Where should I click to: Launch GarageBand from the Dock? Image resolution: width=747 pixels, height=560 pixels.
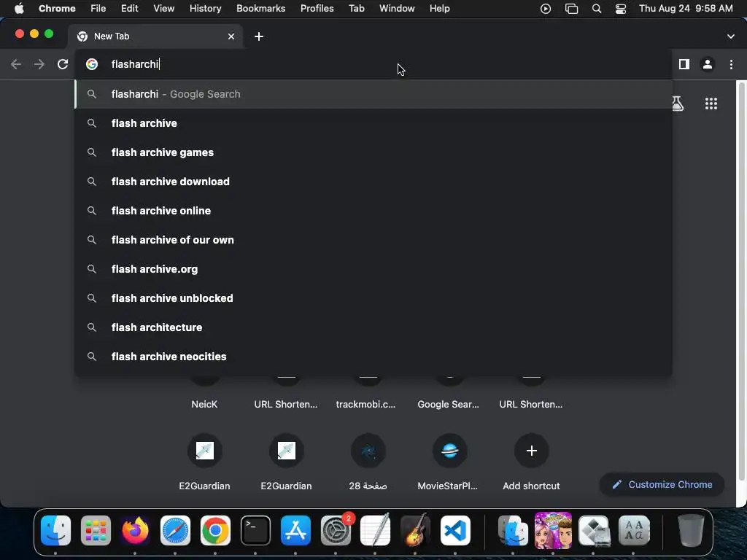tap(415, 531)
